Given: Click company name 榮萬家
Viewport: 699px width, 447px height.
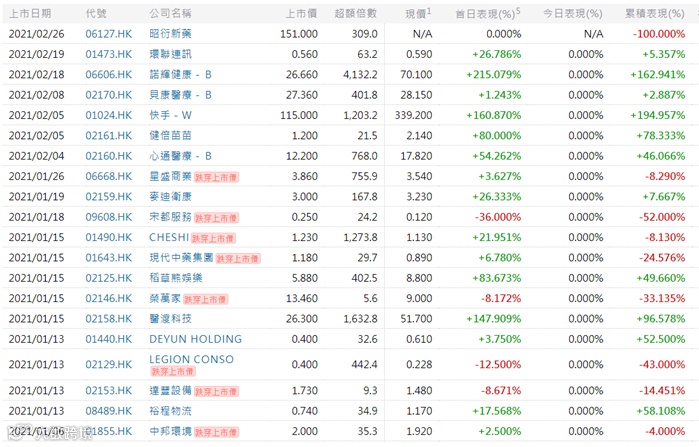Looking at the screenshot, I should tap(165, 299).
